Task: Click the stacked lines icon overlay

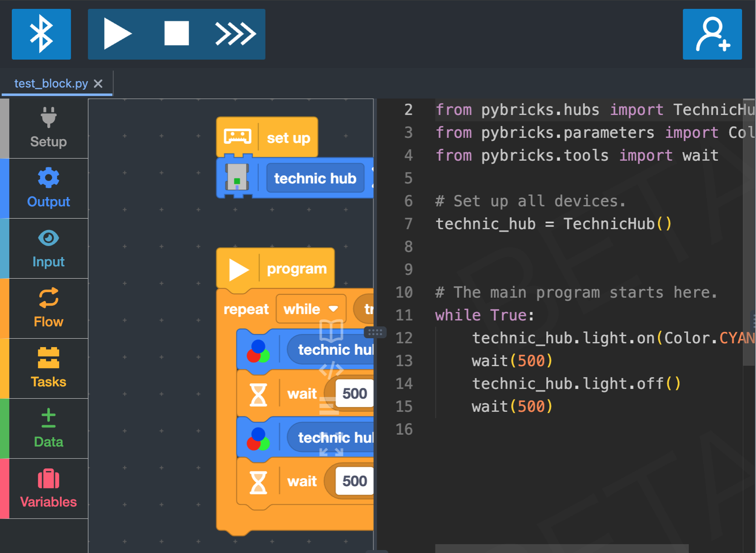Action: (x=329, y=406)
